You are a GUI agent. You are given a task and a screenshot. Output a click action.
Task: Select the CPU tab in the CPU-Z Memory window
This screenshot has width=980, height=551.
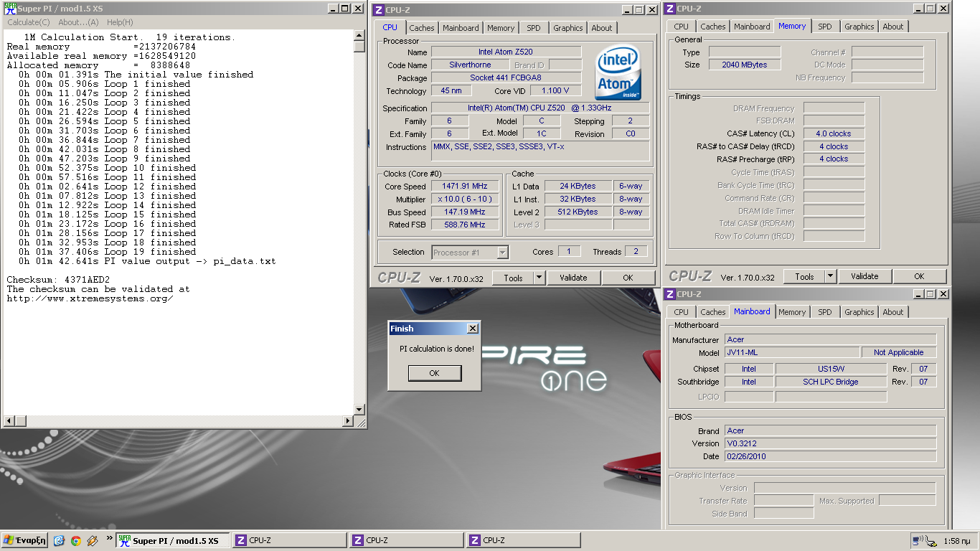(681, 27)
